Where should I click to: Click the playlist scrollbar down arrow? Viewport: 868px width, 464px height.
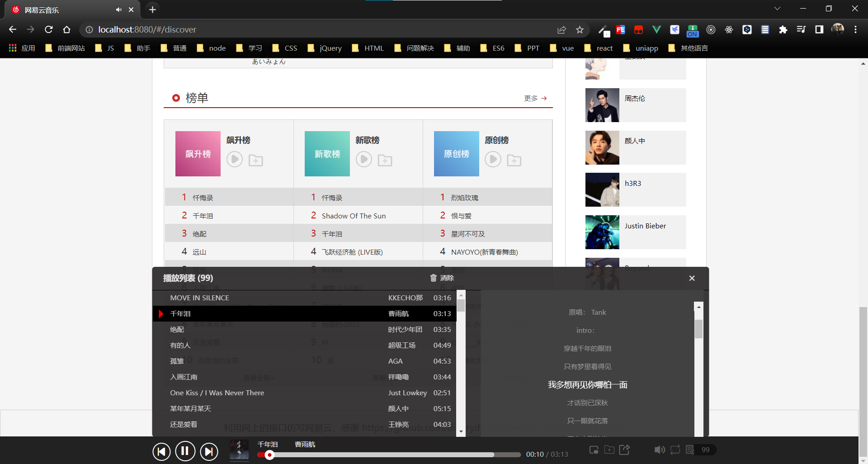pos(461,431)
